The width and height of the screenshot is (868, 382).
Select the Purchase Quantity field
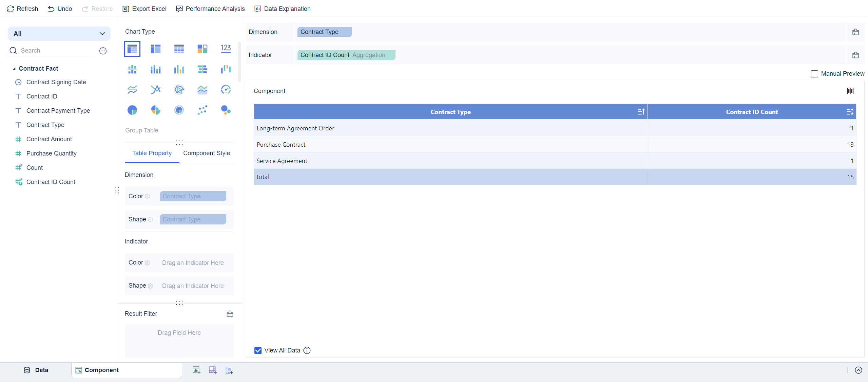click(x=51, y=153)
